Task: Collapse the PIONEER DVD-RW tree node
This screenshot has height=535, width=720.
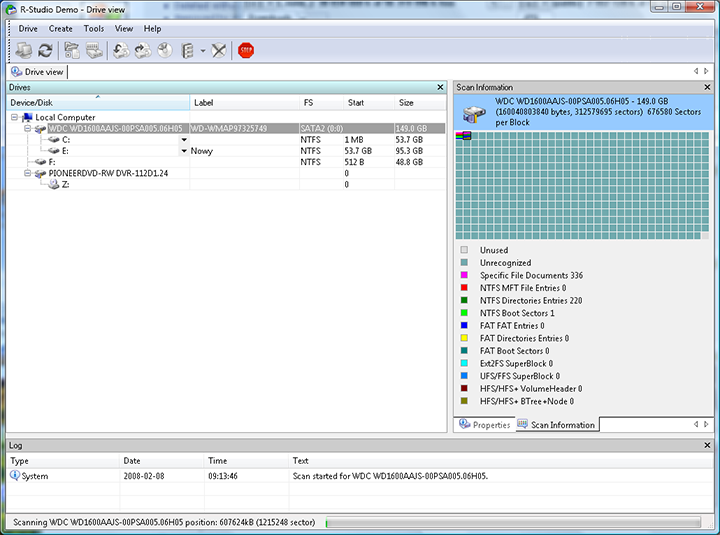Action: pyautogui.click(x=28, y=173)
